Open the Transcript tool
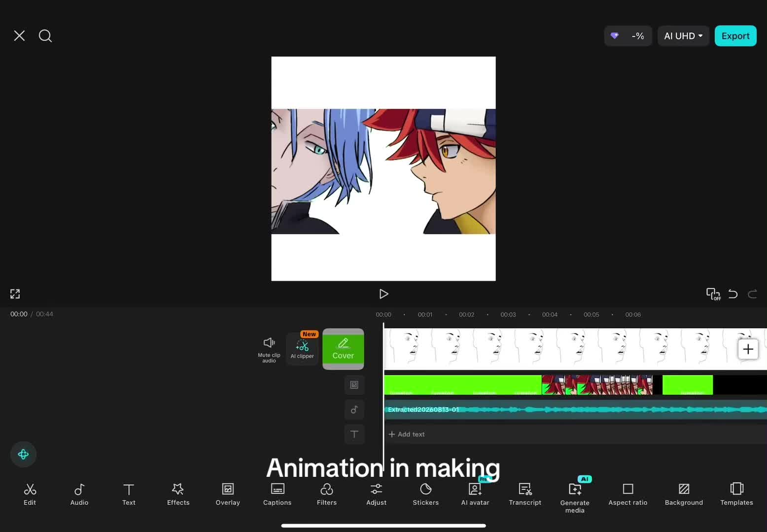This screenshot has width=767, height=532. coord(525,495)
